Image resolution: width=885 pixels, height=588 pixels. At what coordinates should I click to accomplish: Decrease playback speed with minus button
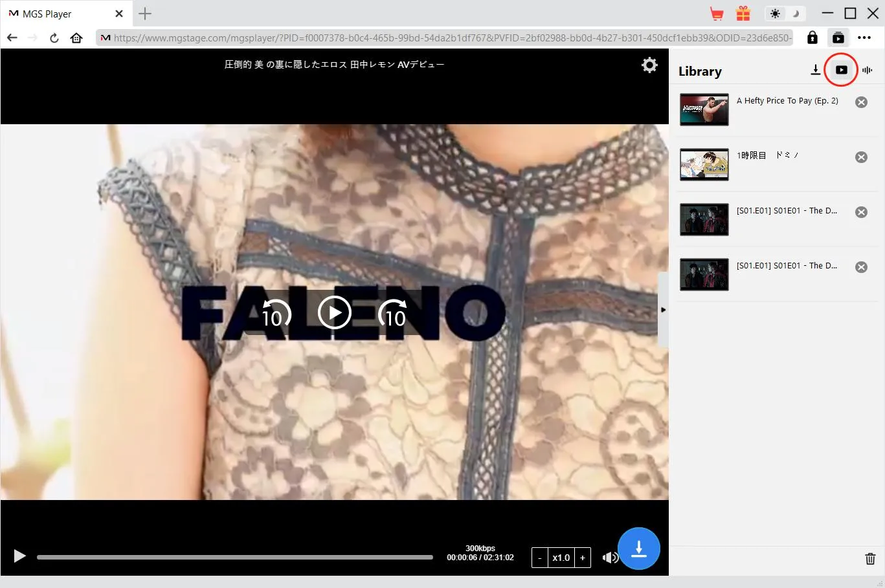coord(539,558)
